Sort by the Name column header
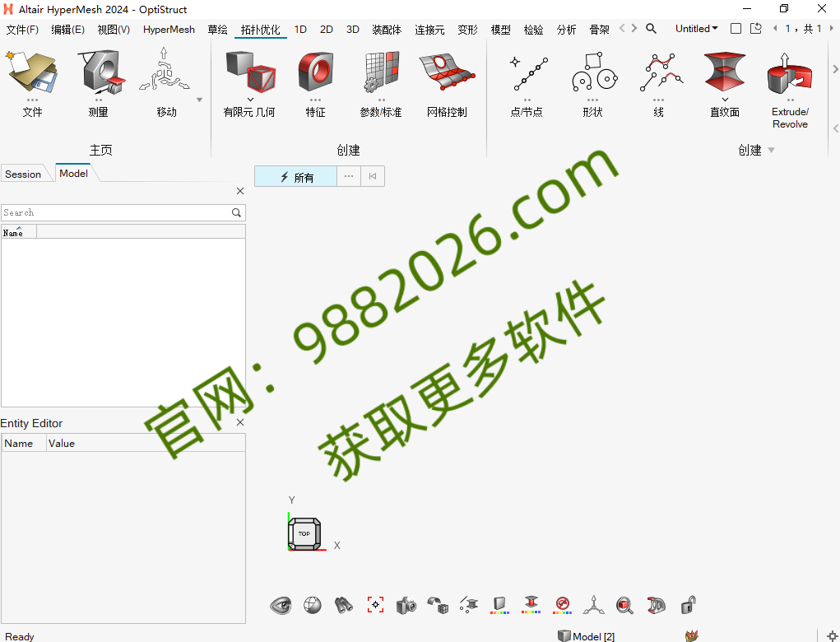Image resolution: width=840 pixels, height=642 pixels. coord(19,232)
